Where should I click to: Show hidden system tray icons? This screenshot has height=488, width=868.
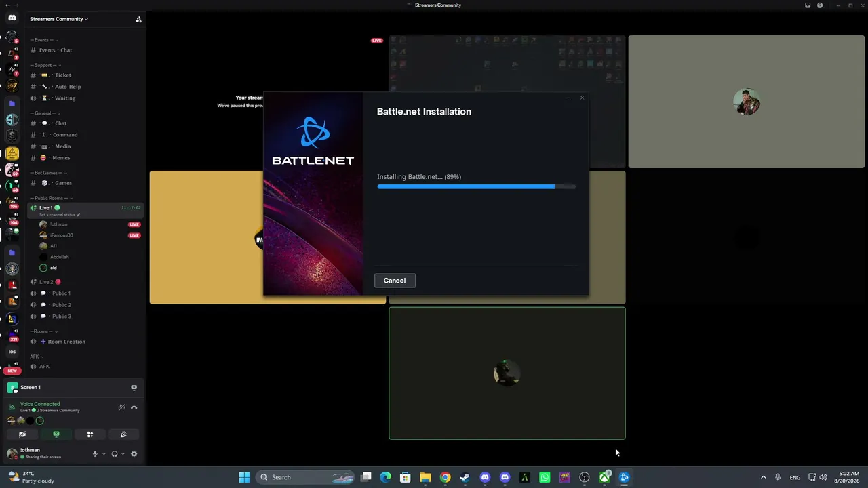click(x=763, y=477)
